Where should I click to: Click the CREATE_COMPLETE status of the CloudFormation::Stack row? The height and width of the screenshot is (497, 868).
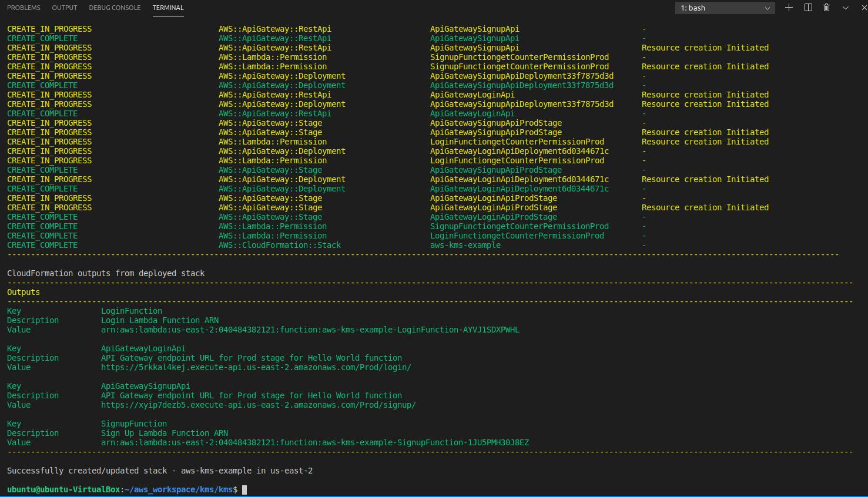(42, 245)
